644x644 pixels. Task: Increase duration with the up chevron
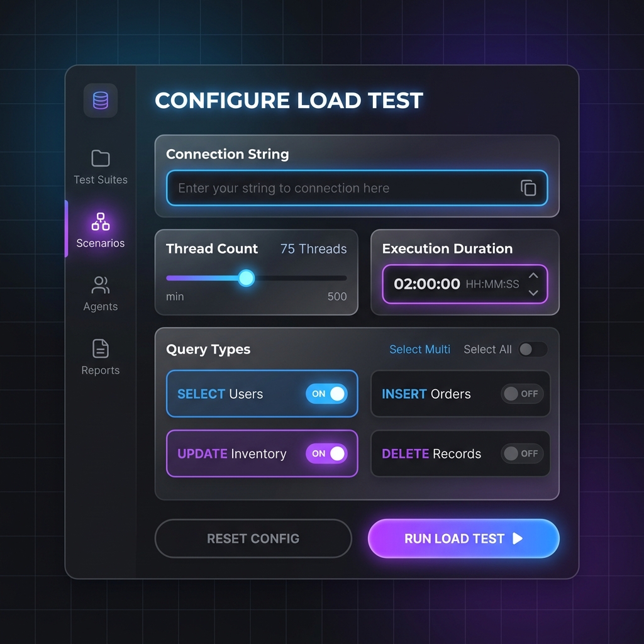tap(533, 275)
